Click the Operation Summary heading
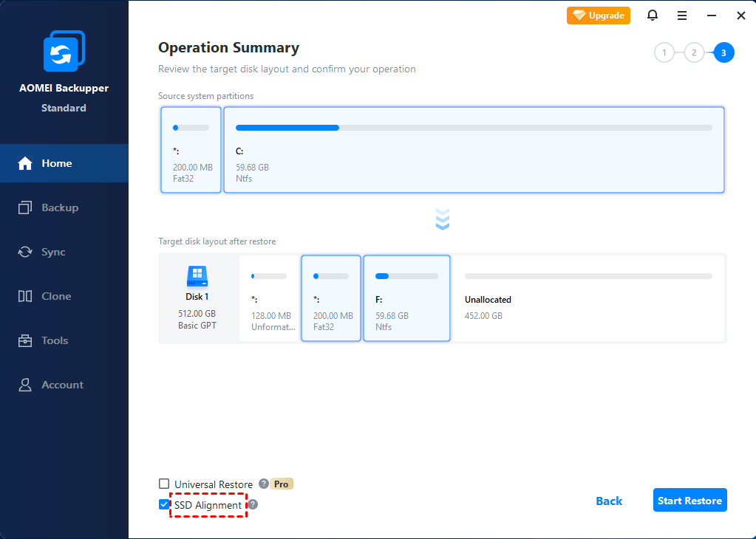This screenshot has height=539, width=756. 228,48
